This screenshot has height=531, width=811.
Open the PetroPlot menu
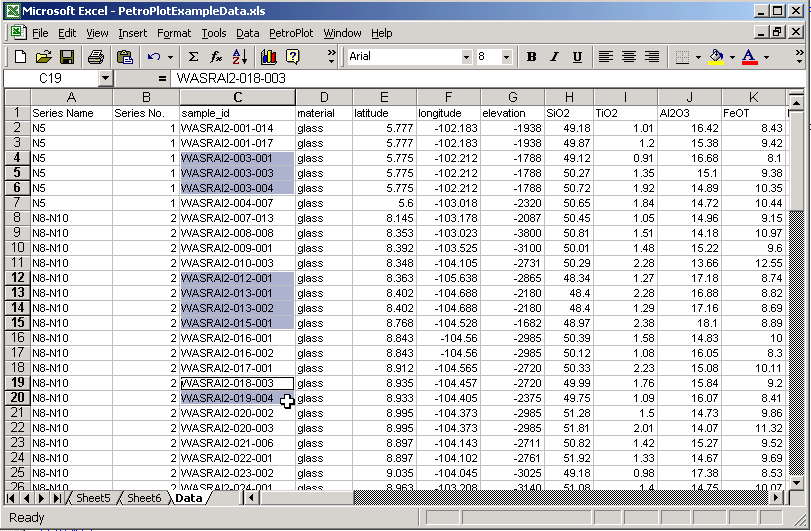coord(291,34)
